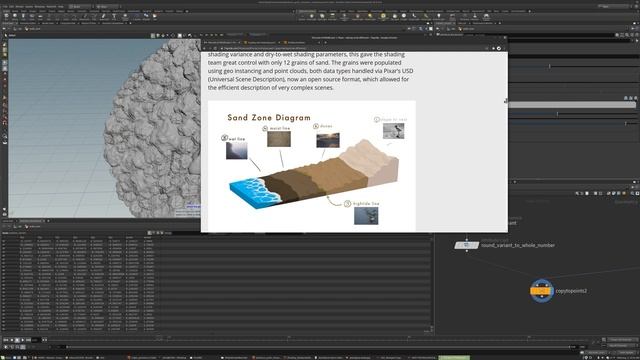Select the Box tool on Create shelf

point(6,16)
